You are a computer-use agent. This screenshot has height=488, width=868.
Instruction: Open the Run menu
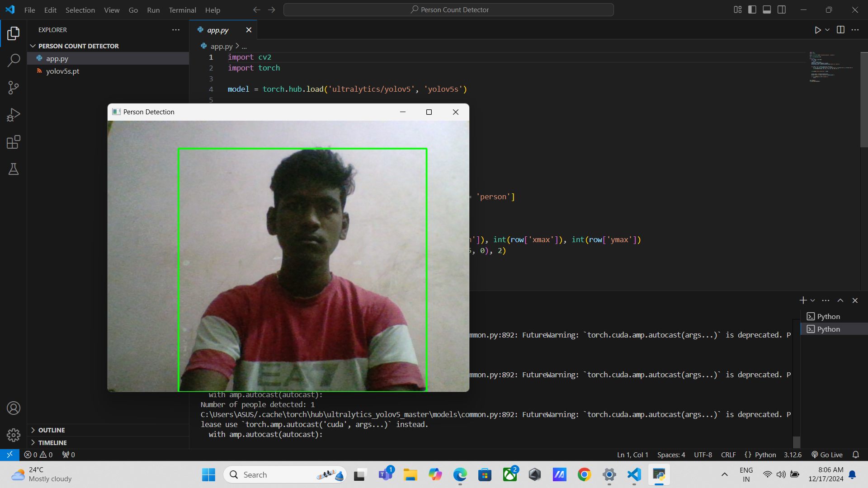coord(153,10)
